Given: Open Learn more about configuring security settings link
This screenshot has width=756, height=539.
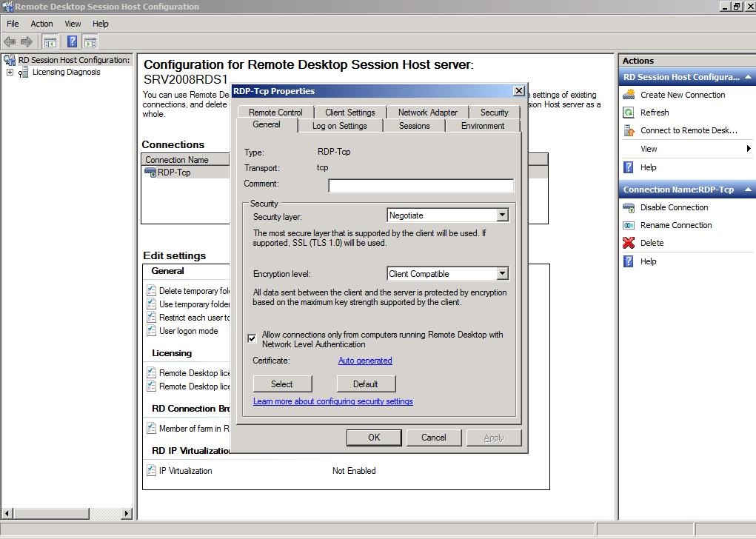Looking at the screenshot, I should pyautogui.click(x=333, y=401).
